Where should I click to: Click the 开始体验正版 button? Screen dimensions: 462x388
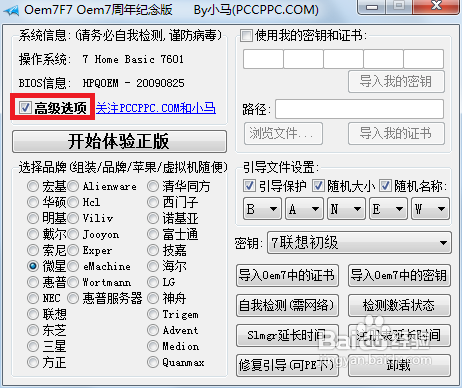pos(119,141)
